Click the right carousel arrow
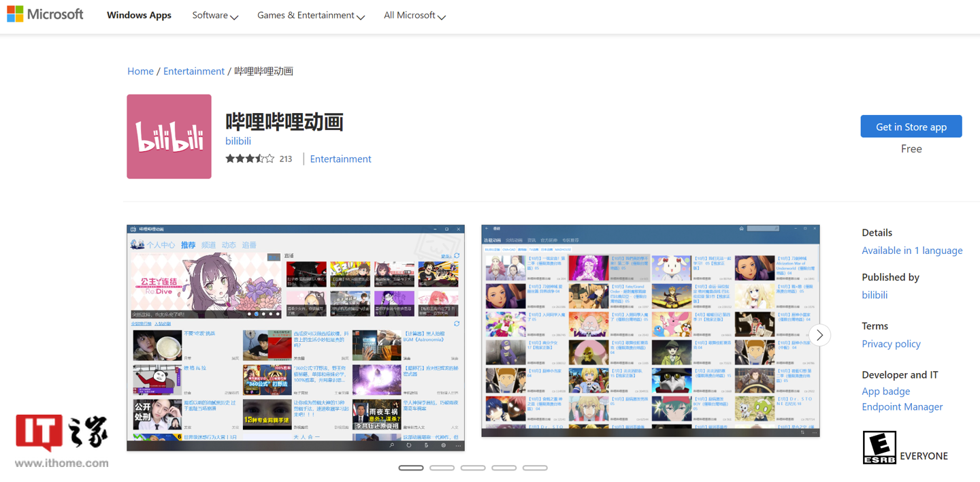This screenshot has height=482, width=980. (x=819, y=335)
